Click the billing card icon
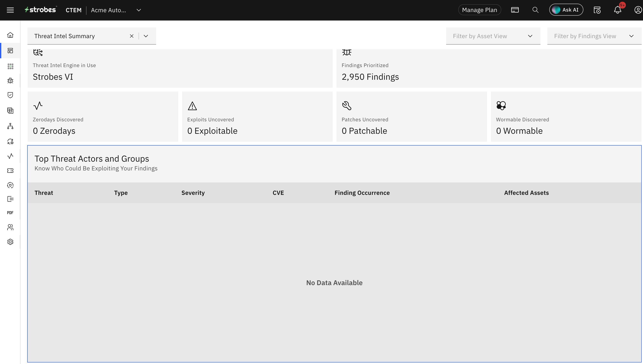Image resolution: width=643 pixels, height=364 pixels. [x=515, y=10]
